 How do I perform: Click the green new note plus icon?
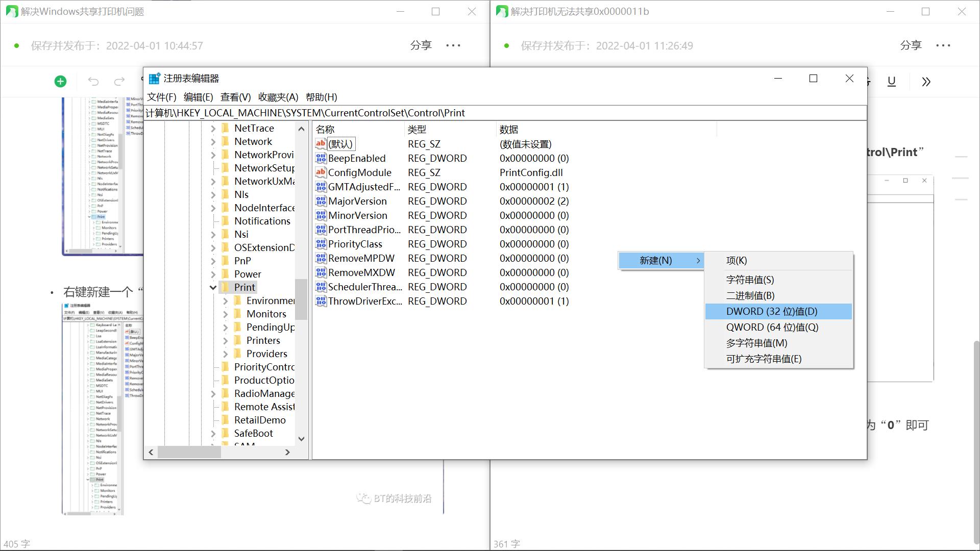pos(60,81)
